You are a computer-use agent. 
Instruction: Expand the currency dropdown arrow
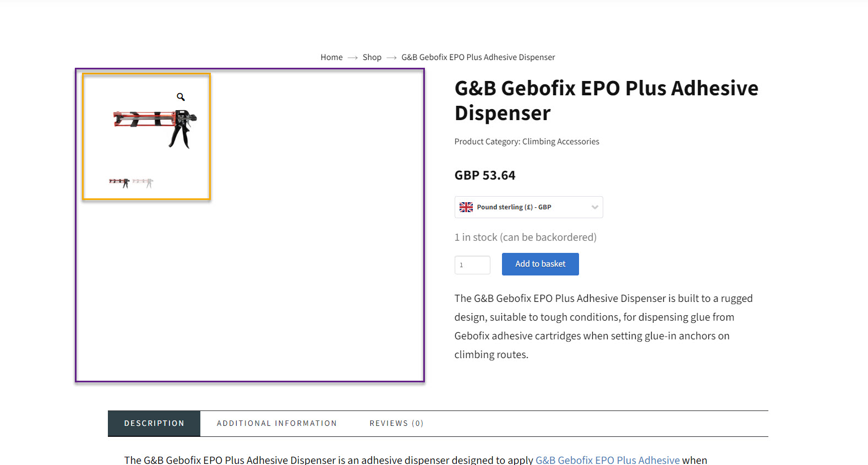click(594, 207)
